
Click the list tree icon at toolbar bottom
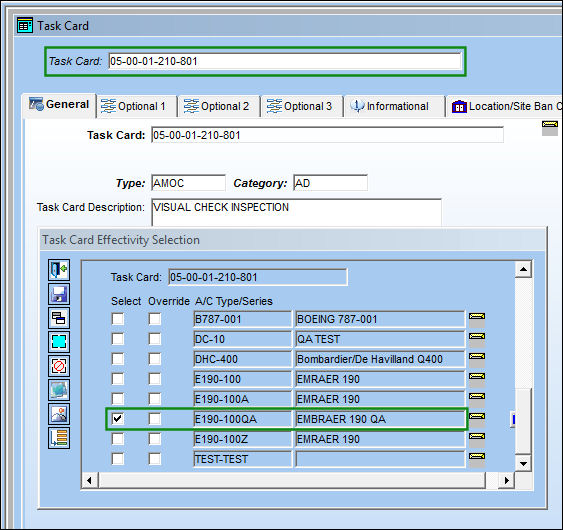pos(59,438)
